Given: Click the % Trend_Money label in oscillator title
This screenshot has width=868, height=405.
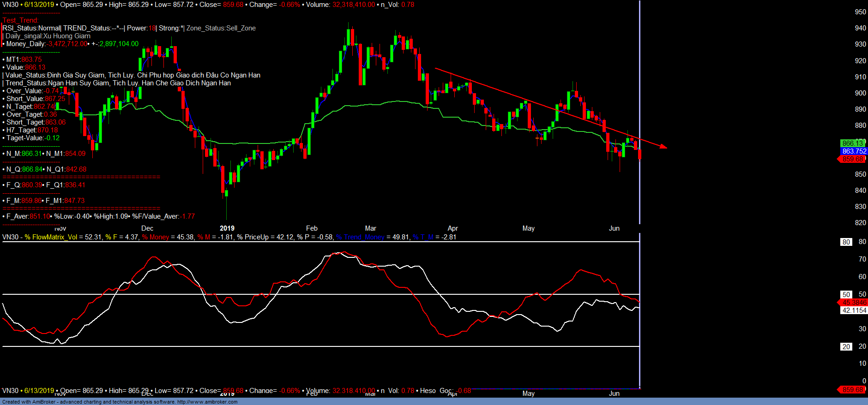Looking at the screenshot, I should pyautogui.click(x=360, y=237).
